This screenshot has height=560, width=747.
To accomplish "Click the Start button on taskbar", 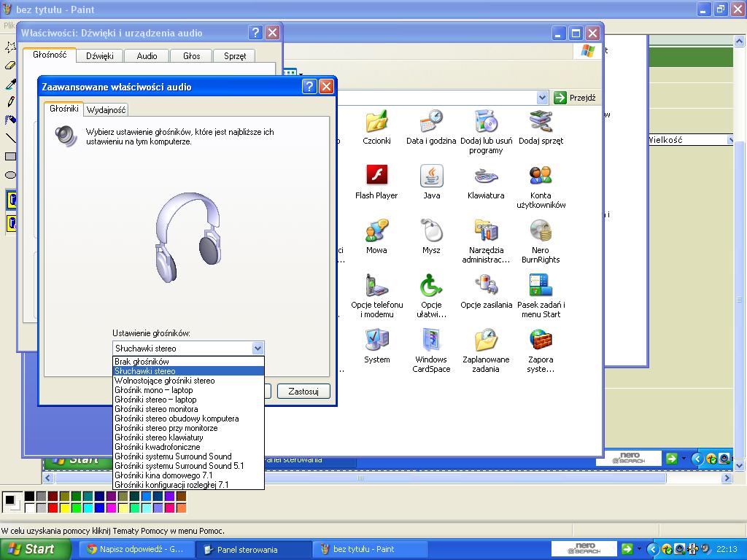I will point(30,549).
